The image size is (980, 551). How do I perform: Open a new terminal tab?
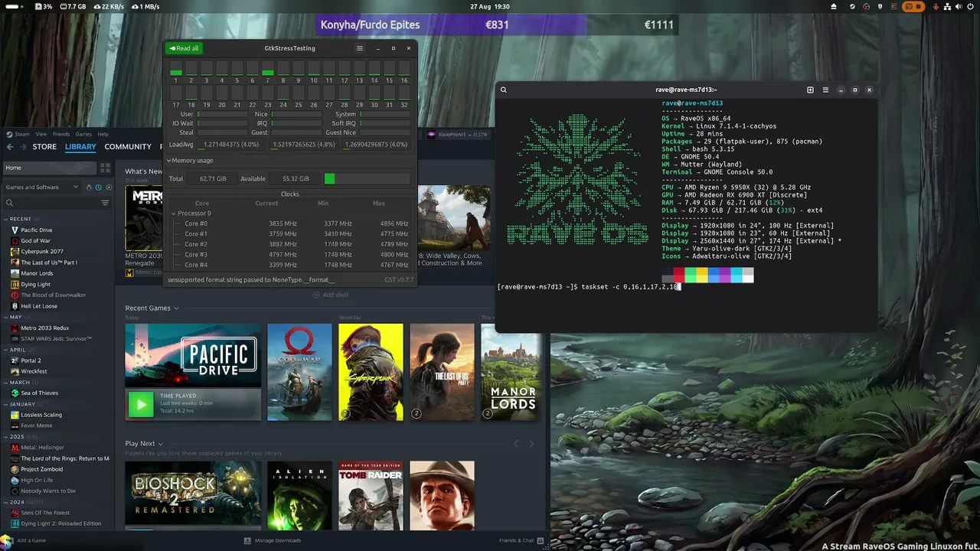pos(810,90)
